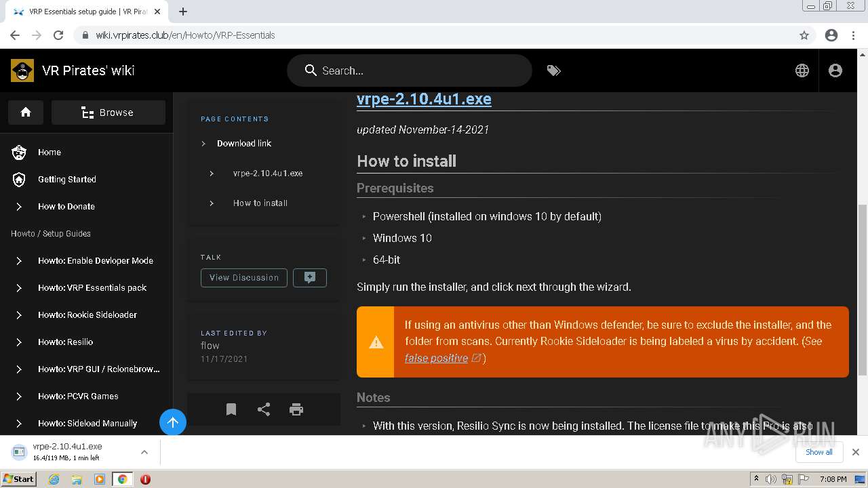Viewport: 868px width, 488px height.
Task: Click the blue scroll-to-top arrow button
Action: pos(173,423)
